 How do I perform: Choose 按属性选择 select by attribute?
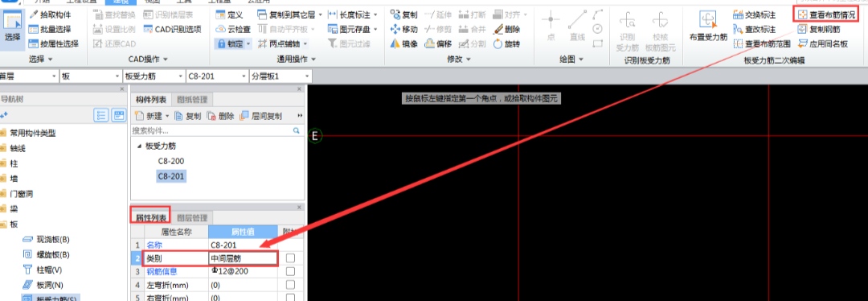click(x=53, y=43)
